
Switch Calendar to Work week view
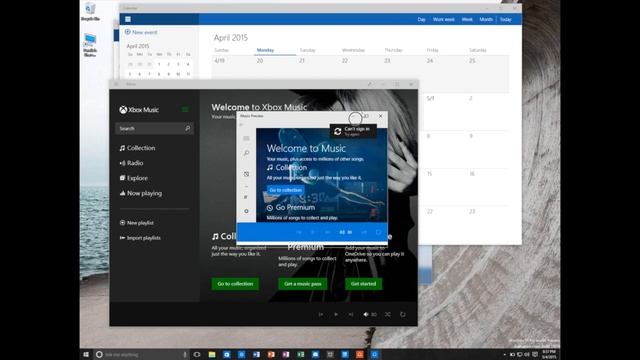[x=444, y=19]
